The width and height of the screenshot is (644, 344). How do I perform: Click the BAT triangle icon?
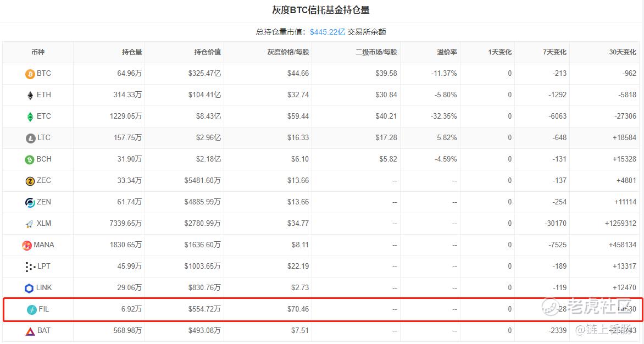[x=30, y=331]
